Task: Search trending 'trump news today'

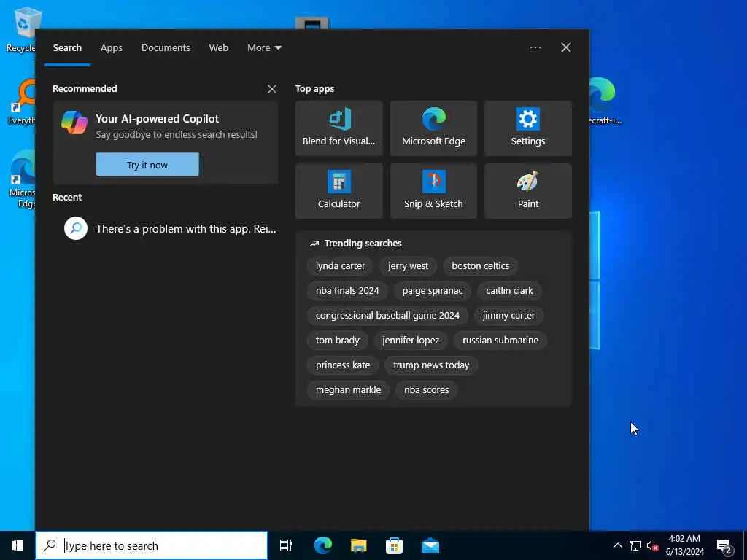Action: 431,365
